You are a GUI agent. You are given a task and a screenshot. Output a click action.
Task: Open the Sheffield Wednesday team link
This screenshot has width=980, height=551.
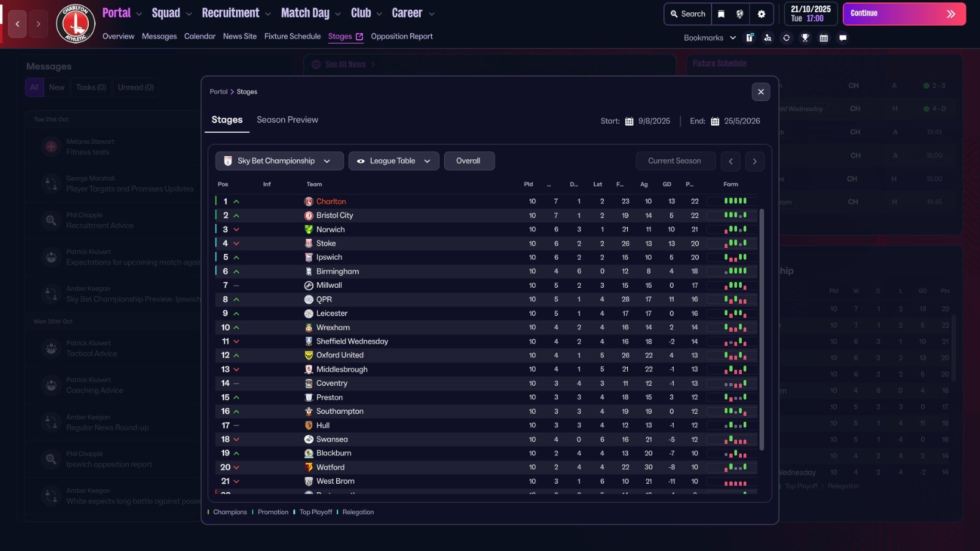tap(352, 342)
